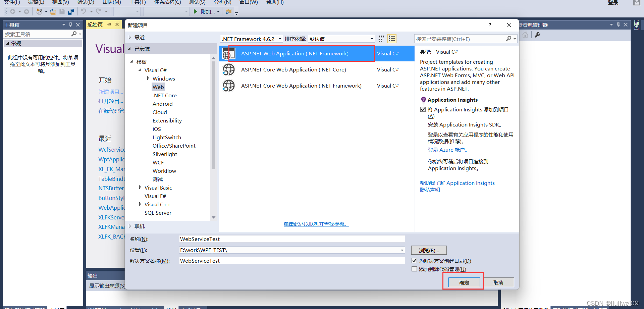The image size is (644, 309).
Task: Click the login Azure account link
Action: click(x=447, y=150)
